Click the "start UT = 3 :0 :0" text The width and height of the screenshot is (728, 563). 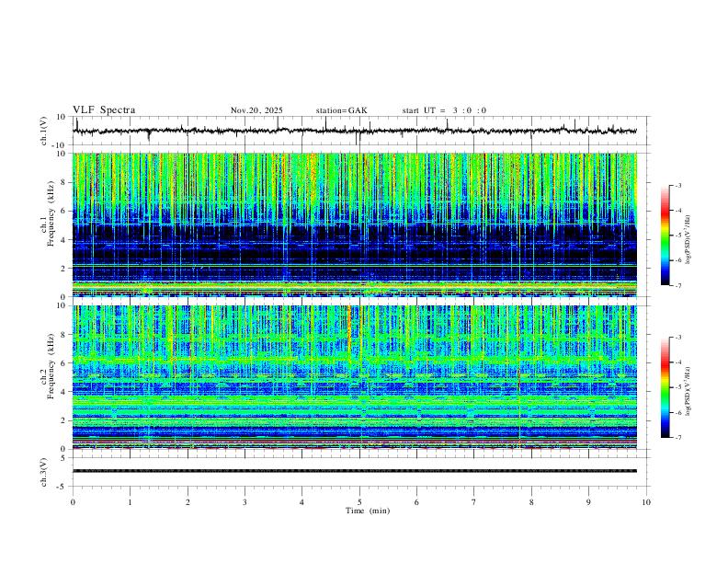click(x=444, y=110)
